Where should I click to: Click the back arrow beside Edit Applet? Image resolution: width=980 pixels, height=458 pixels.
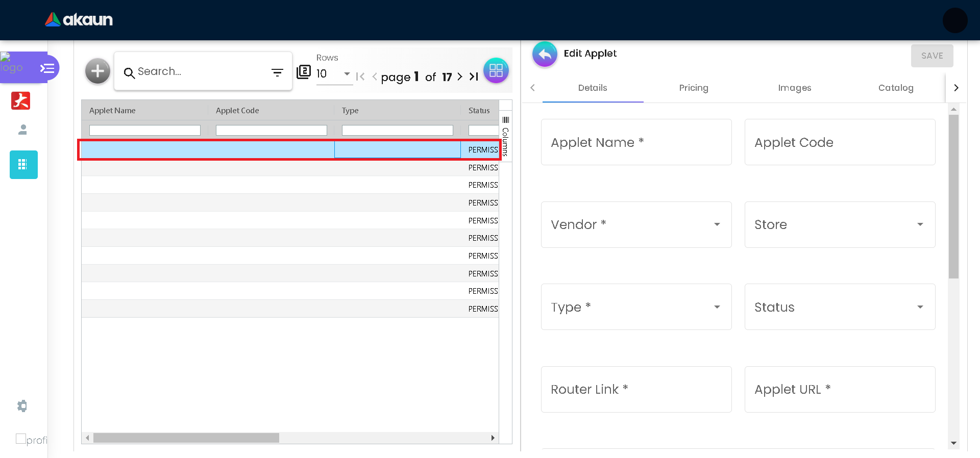point(545,54)
